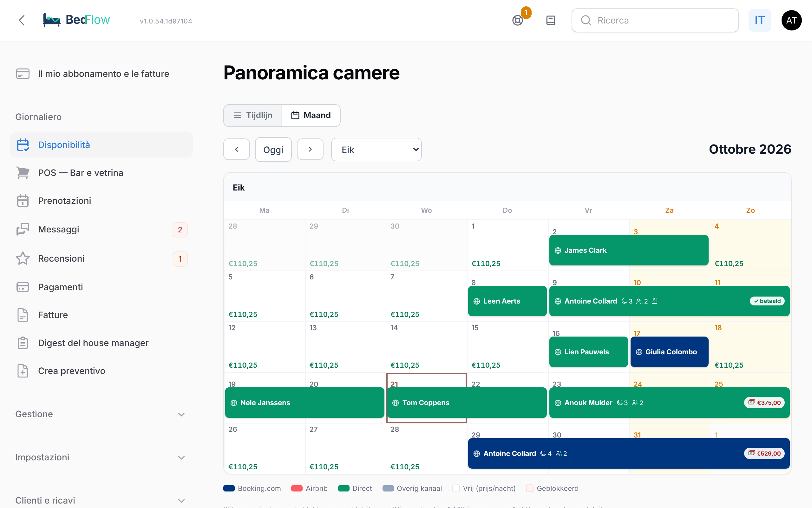Click the €375,00 badge on Anouk Mulder
The width and height of the screenshot is (812, 508).
pyautogui.click(x=764, y=403)
